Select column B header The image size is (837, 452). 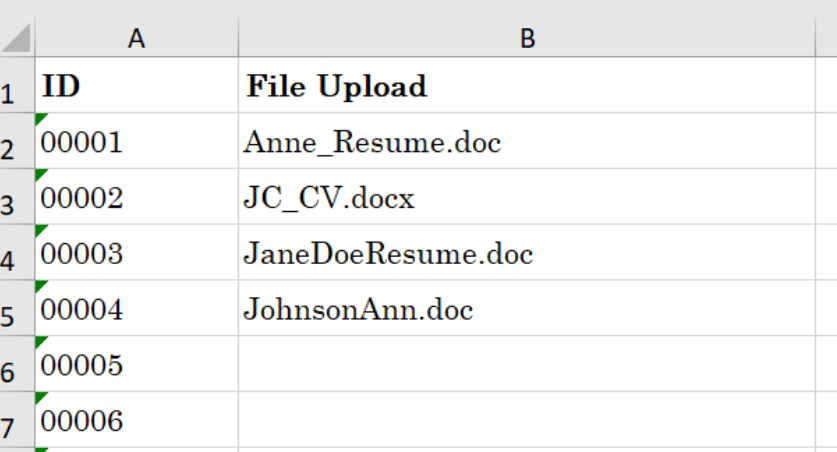(527, 38)
